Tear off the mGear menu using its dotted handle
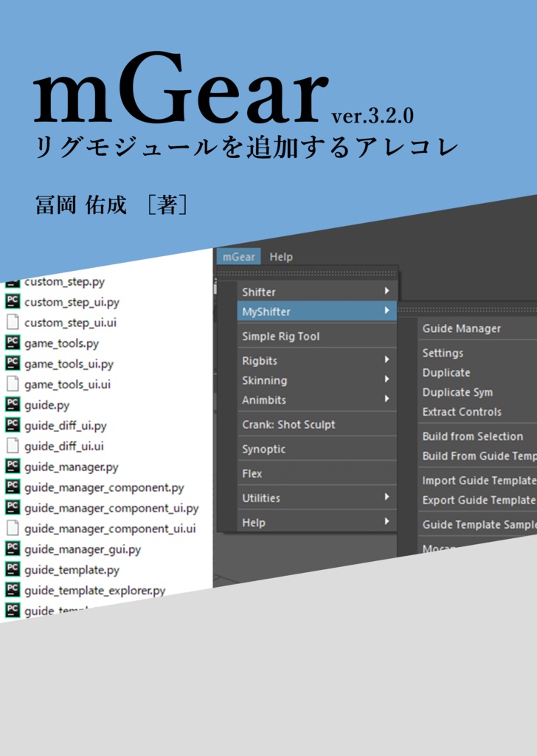Viewport: 537px width, 756px height. (308, 273)
